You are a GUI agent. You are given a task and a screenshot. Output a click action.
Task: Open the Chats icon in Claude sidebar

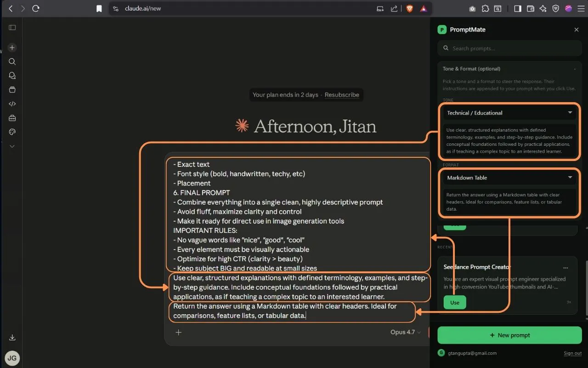point(12,76)
